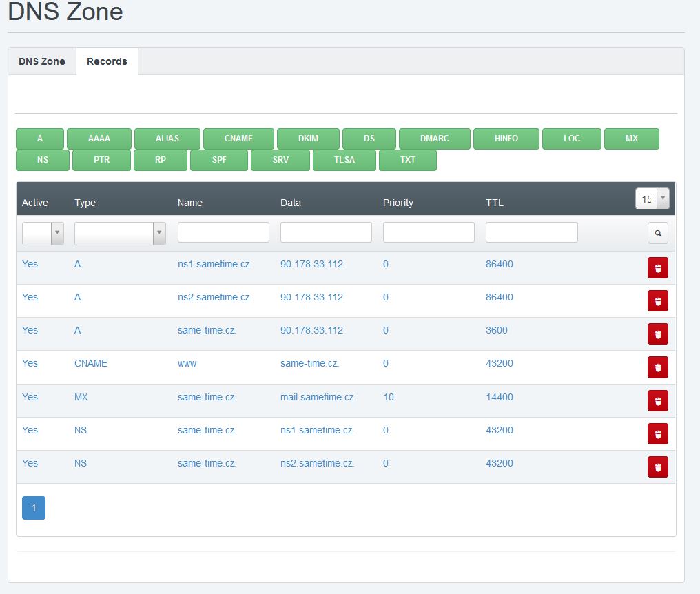Delete the same-time.cz. A record
Viewport: 700px width, 594px height.
click(x=657, y=334)
